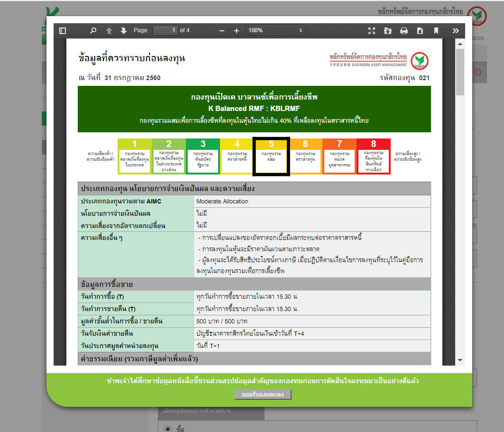Switch to presentation fullscreen mode
The width and height of the screenshot is (504, 432).
coord(372,30)
